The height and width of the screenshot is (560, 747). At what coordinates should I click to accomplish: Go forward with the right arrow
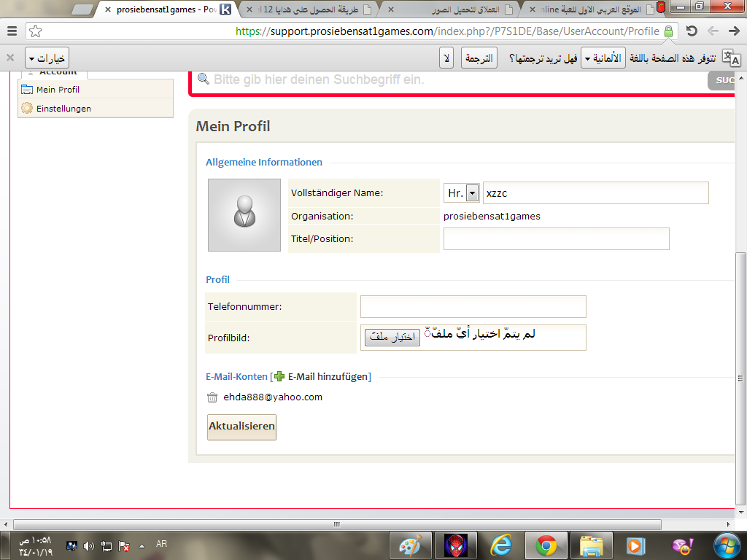tap(734, 31)
